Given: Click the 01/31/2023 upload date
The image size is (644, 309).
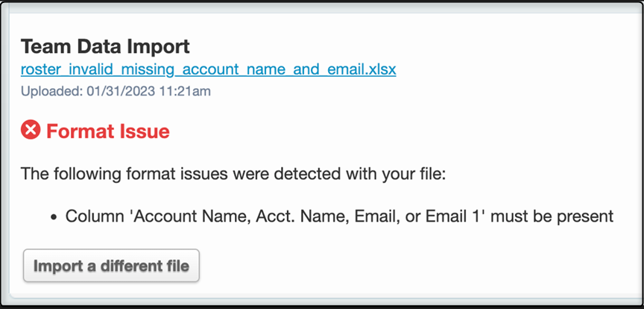Looking at the screenshot, I should (x=113, y=92).
